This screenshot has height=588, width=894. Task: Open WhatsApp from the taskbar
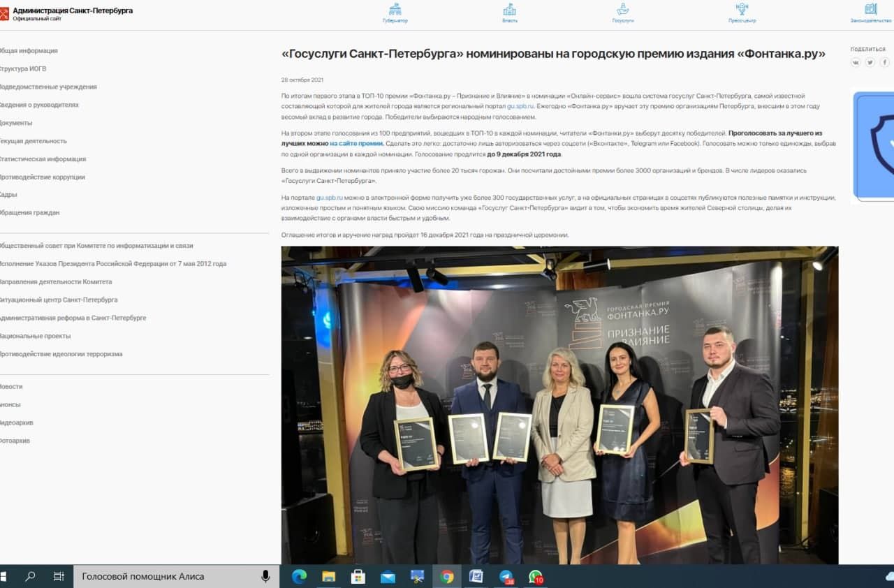tap(536, 577)
